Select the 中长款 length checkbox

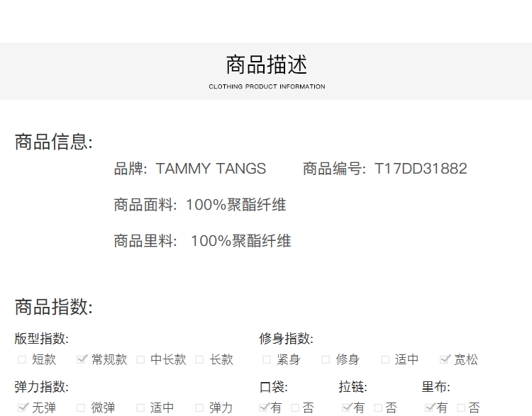click(140, 359)
